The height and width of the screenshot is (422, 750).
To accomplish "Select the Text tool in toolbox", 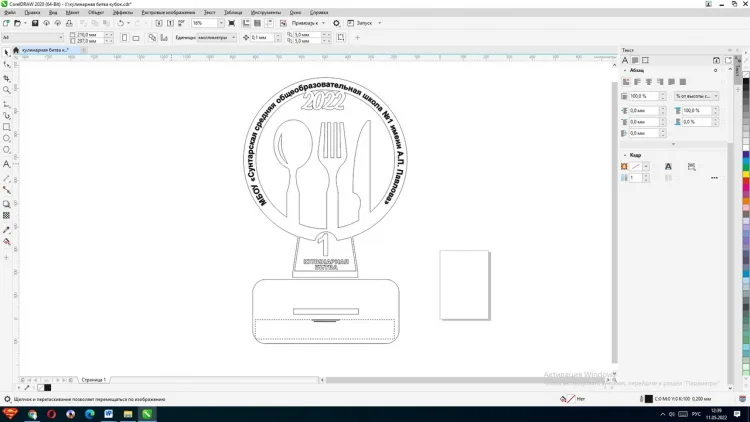I will click(x=6, y=164).
